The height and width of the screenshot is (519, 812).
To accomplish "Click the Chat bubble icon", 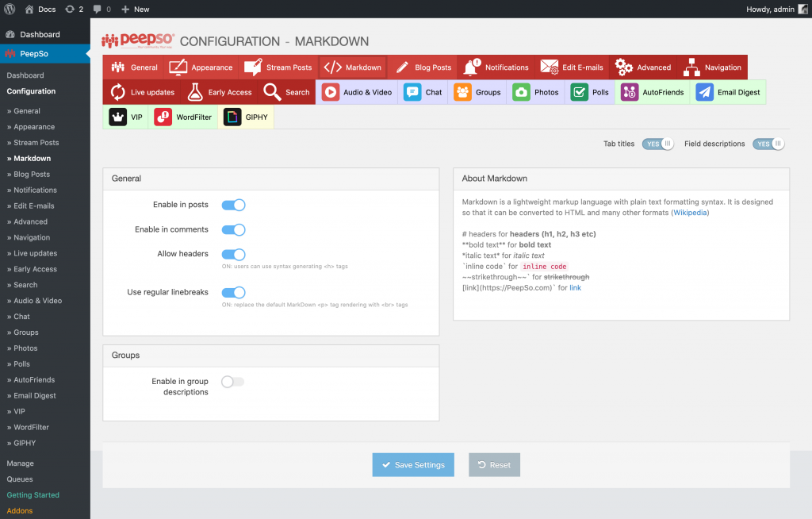I will point(412,92).
